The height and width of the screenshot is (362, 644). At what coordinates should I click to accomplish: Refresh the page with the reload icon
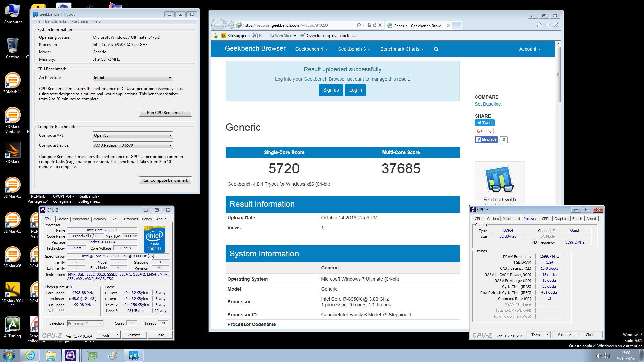[375, 25]
